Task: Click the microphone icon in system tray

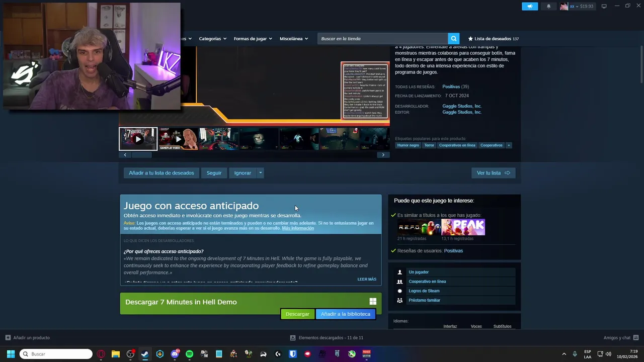Action: pyautogui.click(x=575, y=354)
